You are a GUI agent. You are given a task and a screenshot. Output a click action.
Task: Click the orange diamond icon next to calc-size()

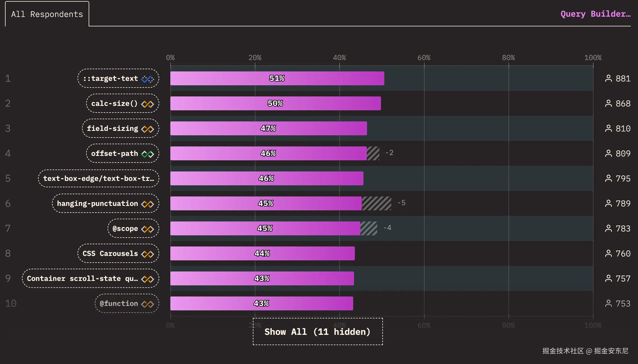[148, 104]
